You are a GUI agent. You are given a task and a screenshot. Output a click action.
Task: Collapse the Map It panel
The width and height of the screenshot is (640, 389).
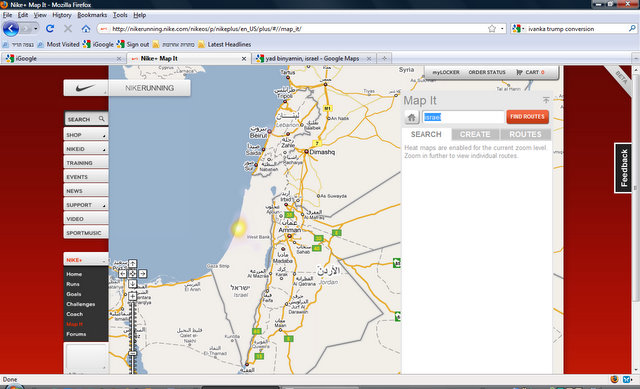point(546,100)
